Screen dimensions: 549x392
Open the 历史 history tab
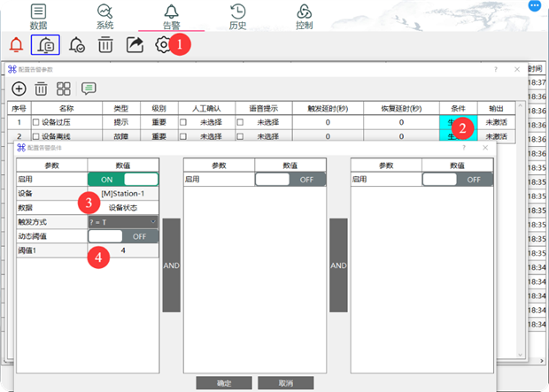coord(237,17)
